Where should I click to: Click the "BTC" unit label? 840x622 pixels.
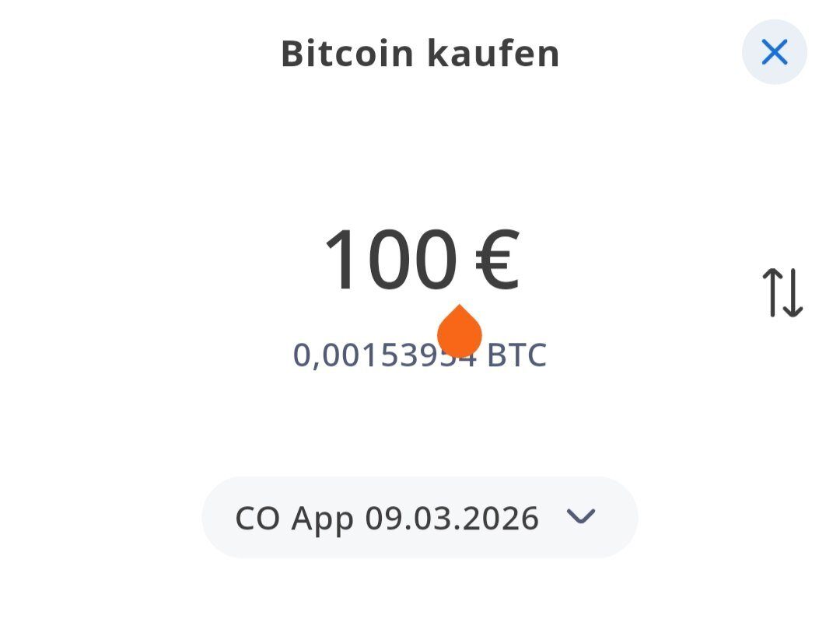point(516,355)
